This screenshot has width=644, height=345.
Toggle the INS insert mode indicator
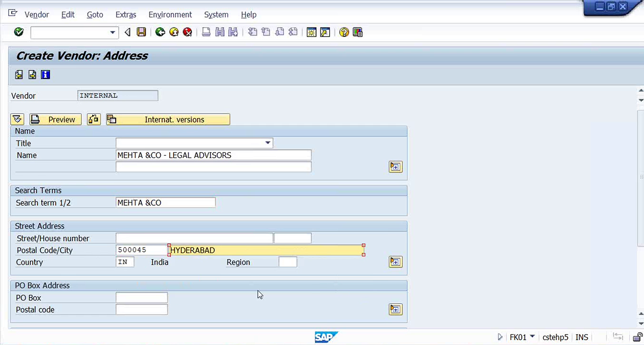click(582, 337)
